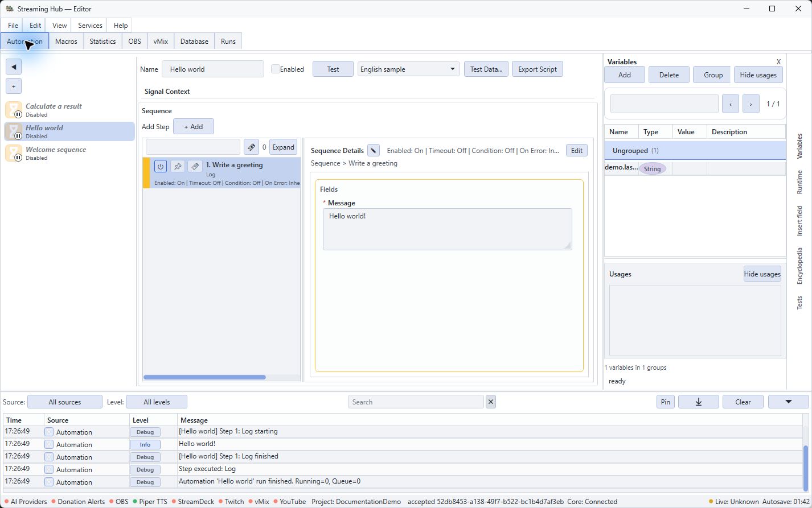
Task: Add a new automation with the plus button
Action: coord(14,86)
